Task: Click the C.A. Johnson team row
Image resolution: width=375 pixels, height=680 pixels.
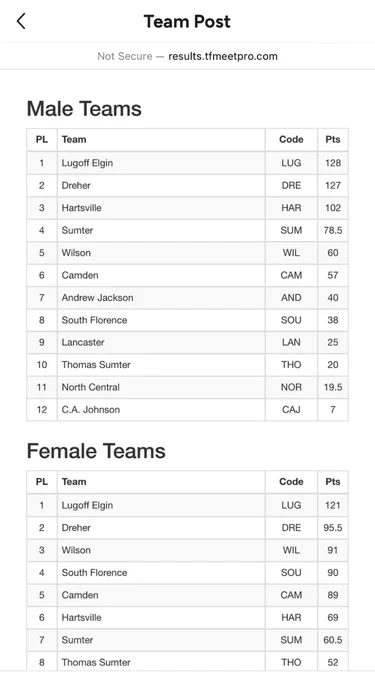Action: coord(187,409)
